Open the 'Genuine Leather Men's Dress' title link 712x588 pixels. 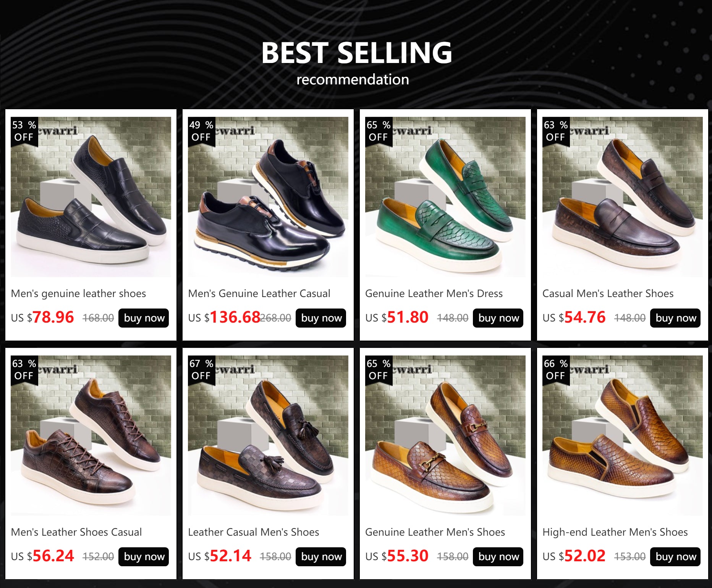point(434,293)
